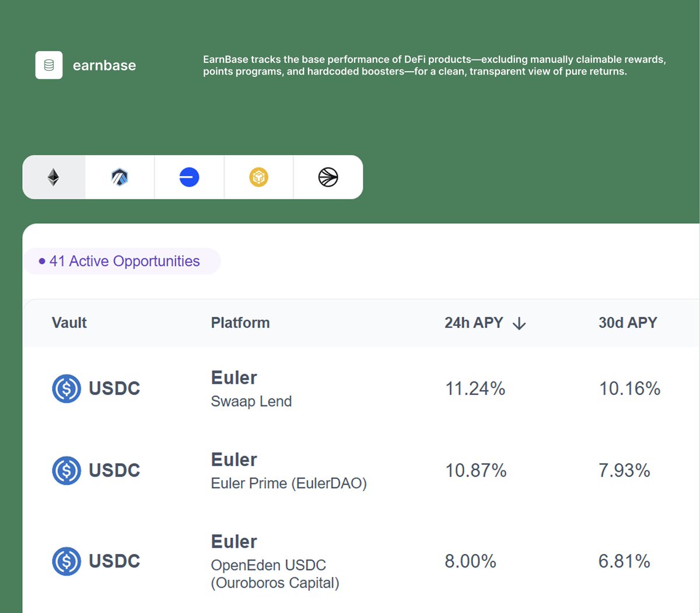
Task: Click the 8.00% 24h APY value
Action: [470, 561]
